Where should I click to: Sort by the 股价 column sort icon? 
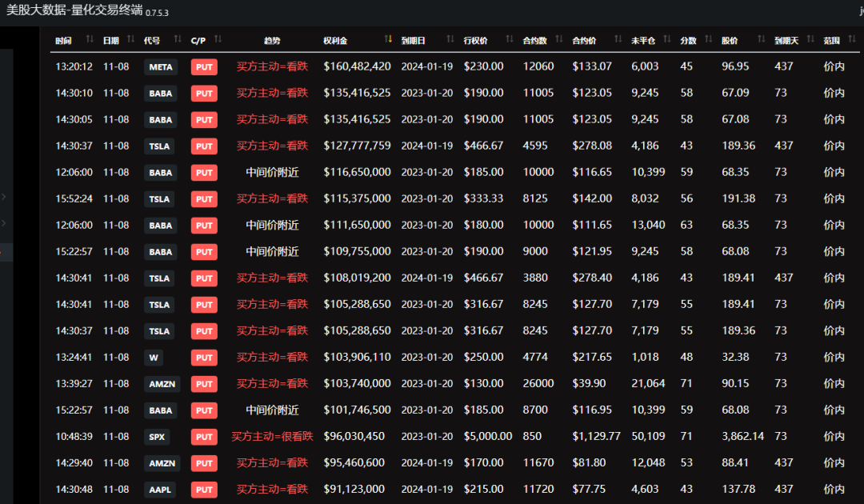pyautogui.click(x=762, y=39)
